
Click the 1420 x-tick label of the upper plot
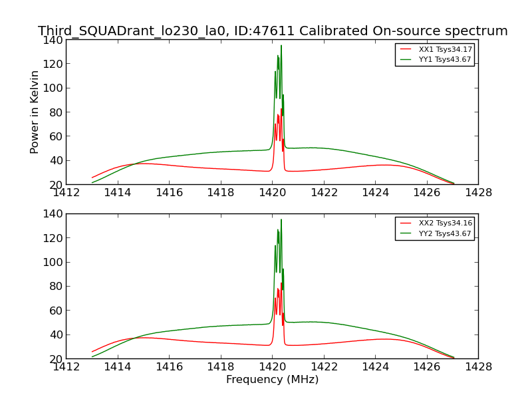[x=273, y=193]
